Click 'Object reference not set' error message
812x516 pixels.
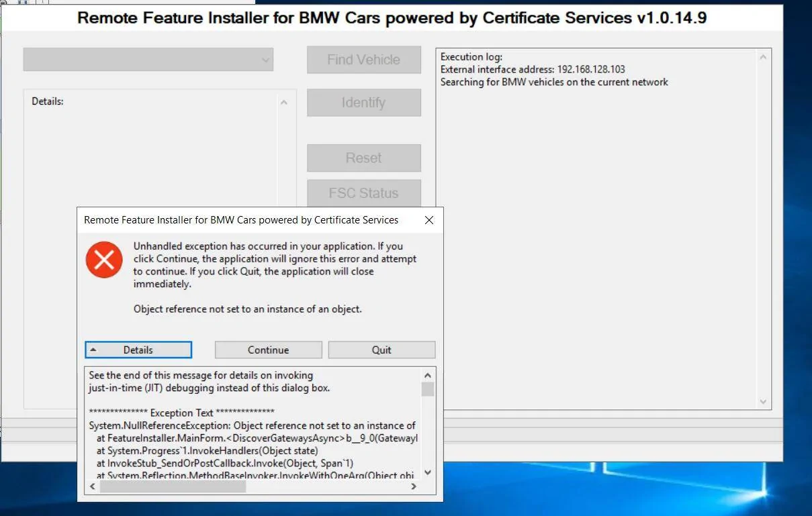tap(248, 309)
